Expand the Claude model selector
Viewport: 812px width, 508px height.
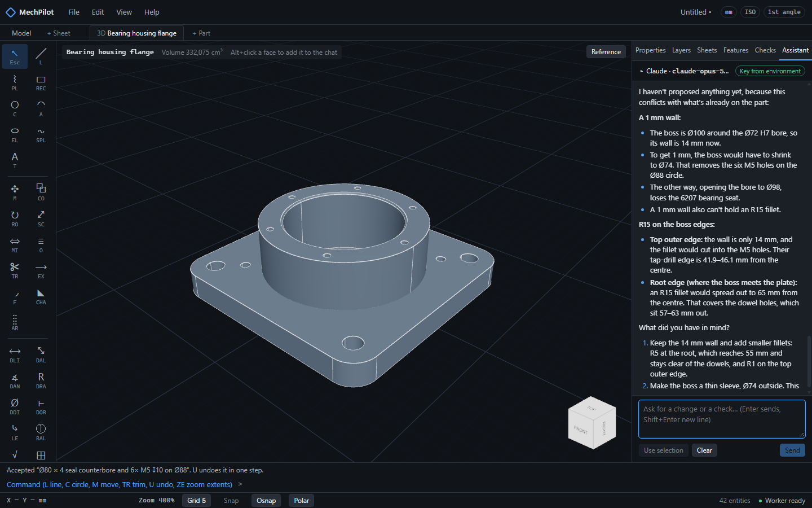point(684,71)
